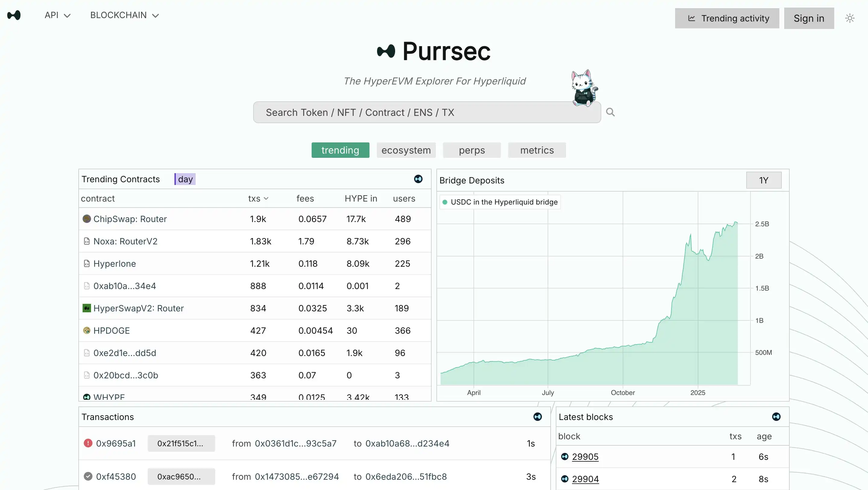The width and height of the screenshot is (868, 490).
Task: Click inside the token search input field
Action: tap(426, 112)
